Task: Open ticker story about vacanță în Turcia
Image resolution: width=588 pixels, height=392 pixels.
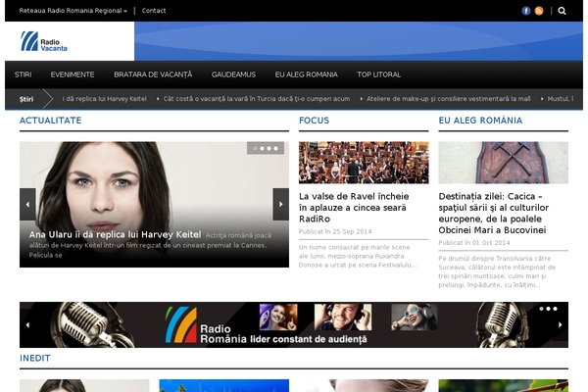Action: coord(257,99)
